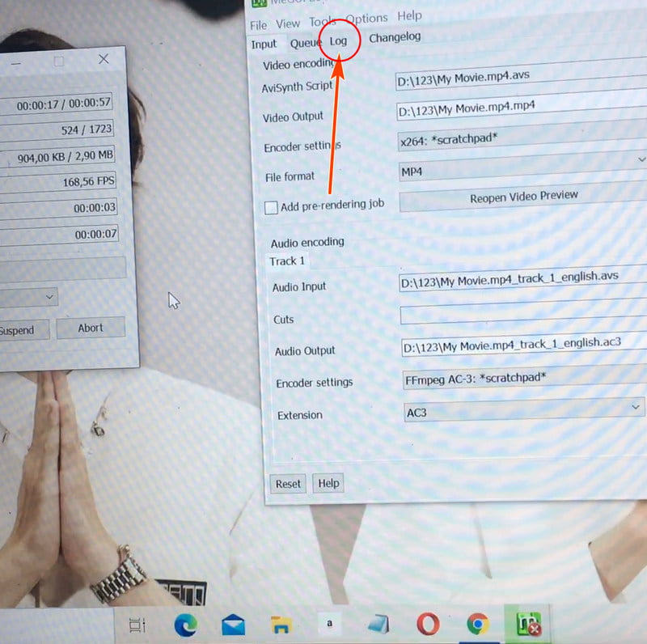Abort the encoding job in progress window
The height and width of the screenshot is (644, 647).
coord(91,328)
